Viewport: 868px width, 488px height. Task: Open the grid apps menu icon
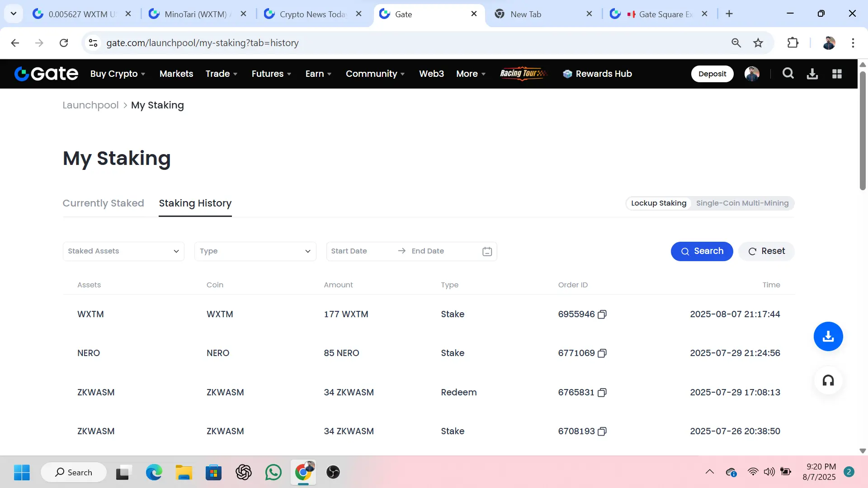point(837,74)
